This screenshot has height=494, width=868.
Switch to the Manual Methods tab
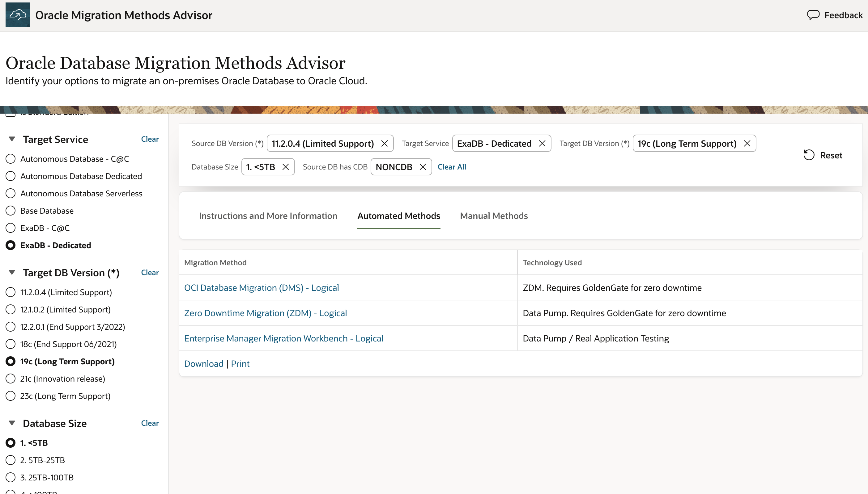tap(493, 216)
